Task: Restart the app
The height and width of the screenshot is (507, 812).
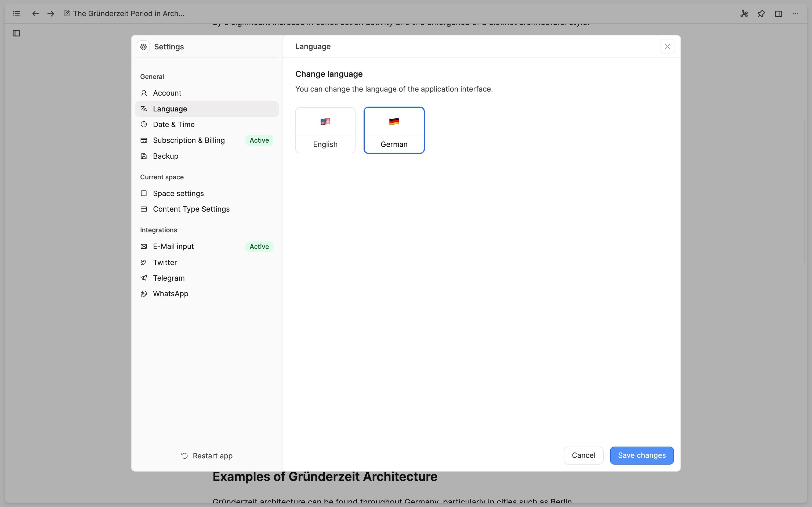Action: 206,456
